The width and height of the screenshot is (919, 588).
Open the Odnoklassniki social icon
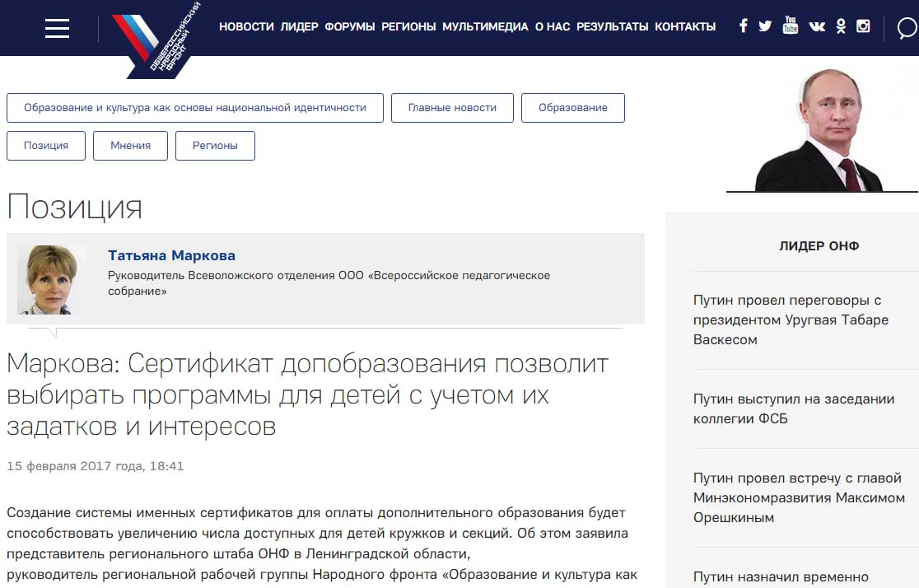[x=841, y=26]
